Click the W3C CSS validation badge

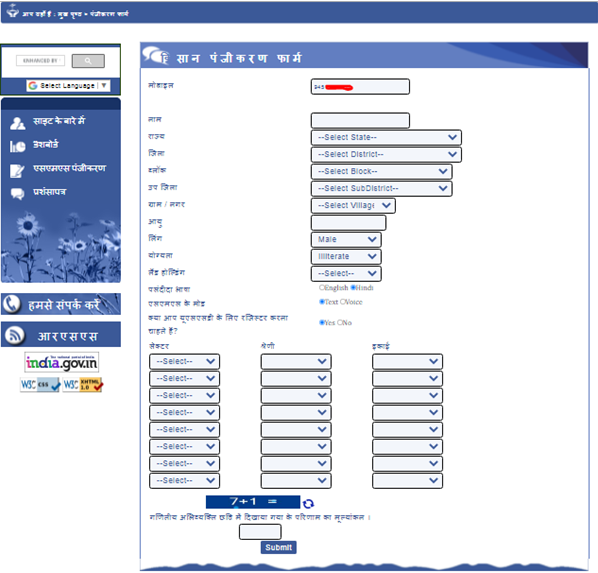(40, 385)
